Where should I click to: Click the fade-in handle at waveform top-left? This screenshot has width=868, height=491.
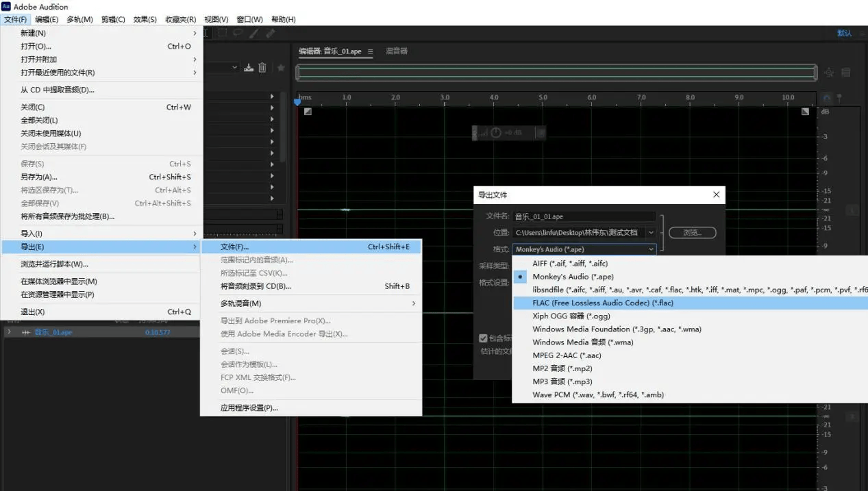[308, 112]
